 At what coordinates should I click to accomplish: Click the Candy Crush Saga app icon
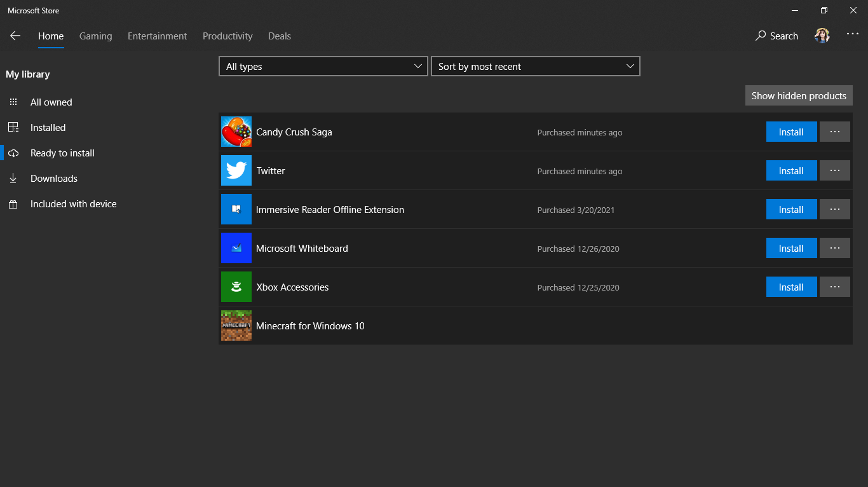pyautogui.click(x=236, y=132)
